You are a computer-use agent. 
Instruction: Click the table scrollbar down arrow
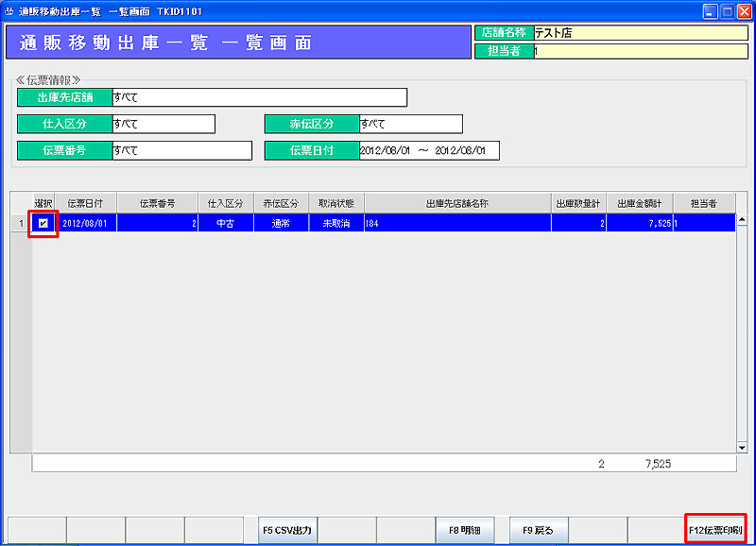[x=742, y=447]
